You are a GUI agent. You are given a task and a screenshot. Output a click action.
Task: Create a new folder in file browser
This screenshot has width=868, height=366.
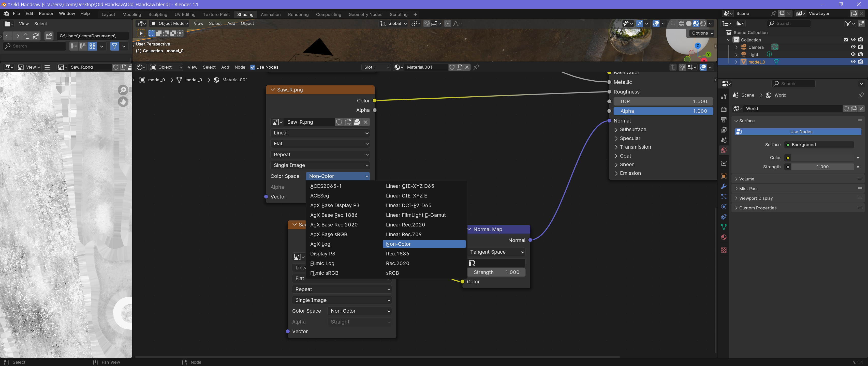pyautogui.click(x=49, y=36)
